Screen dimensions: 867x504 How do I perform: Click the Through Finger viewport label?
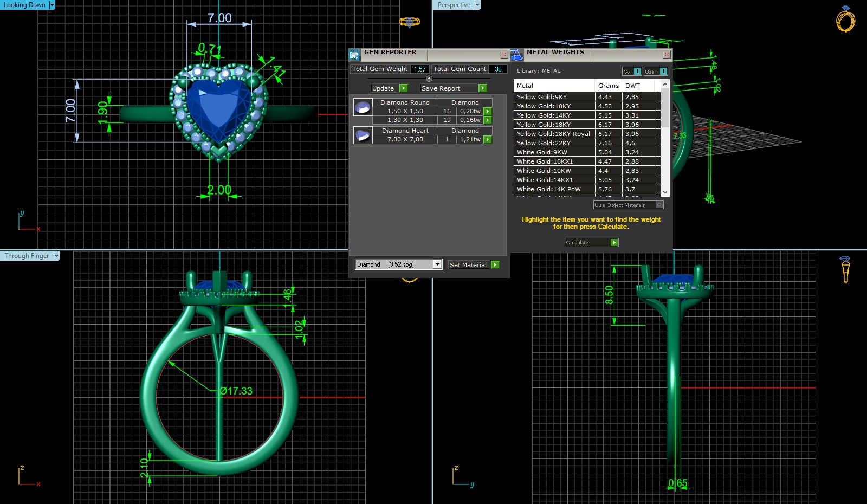point(27,256)
